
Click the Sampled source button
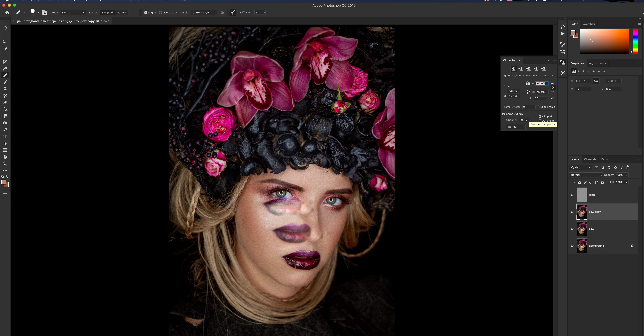click(x=107, y=13)
